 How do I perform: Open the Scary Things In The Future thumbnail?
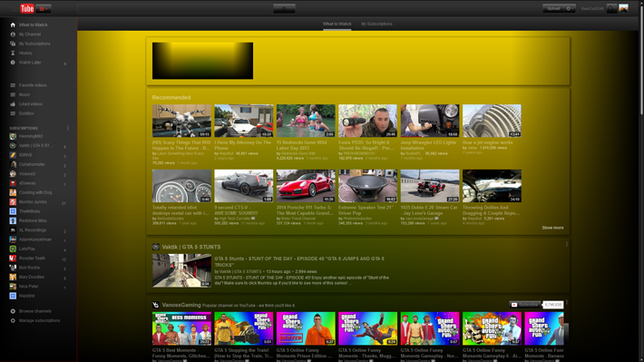(x=181, y=121)
